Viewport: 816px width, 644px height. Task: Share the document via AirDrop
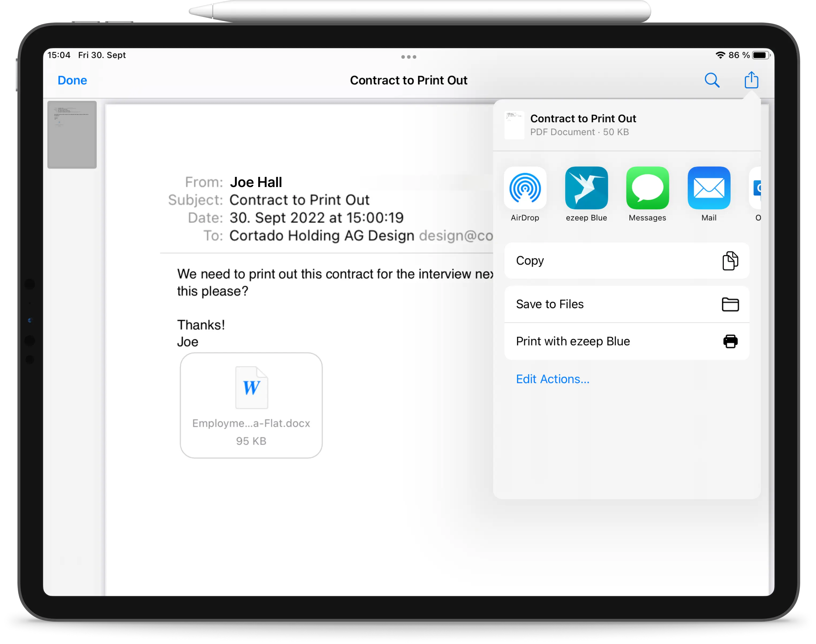[525, 188]
